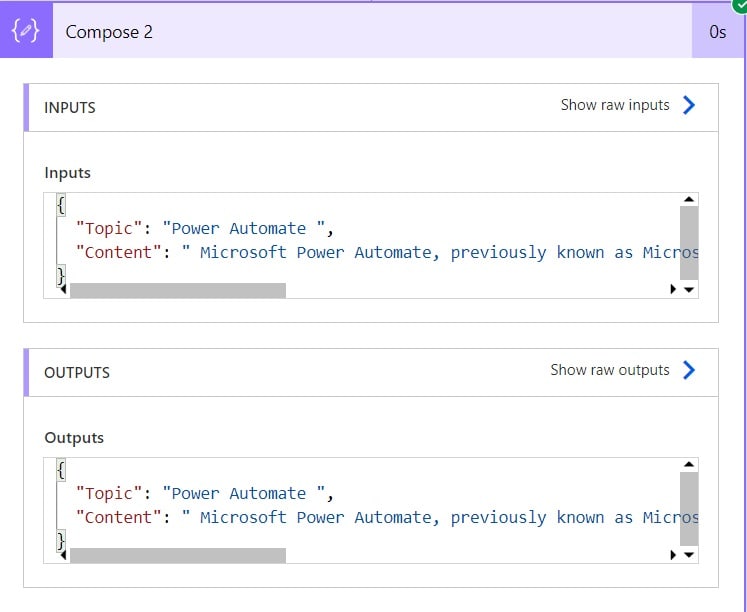Open Show raw inputs link
Viewport: 747px width, 612px height.
(615, 105)
